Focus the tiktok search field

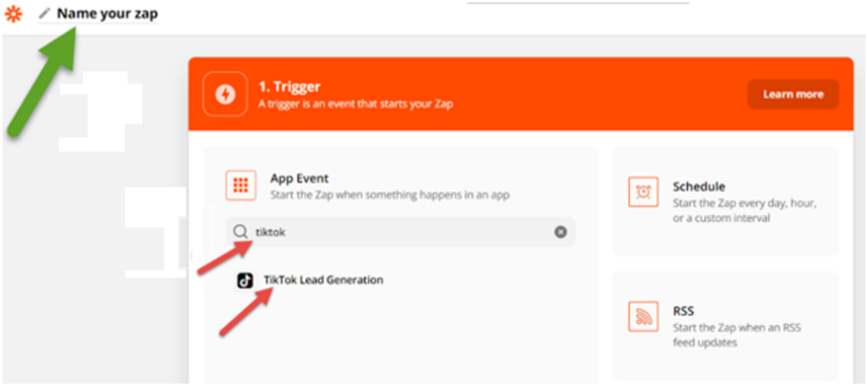[x=400, y=232]
